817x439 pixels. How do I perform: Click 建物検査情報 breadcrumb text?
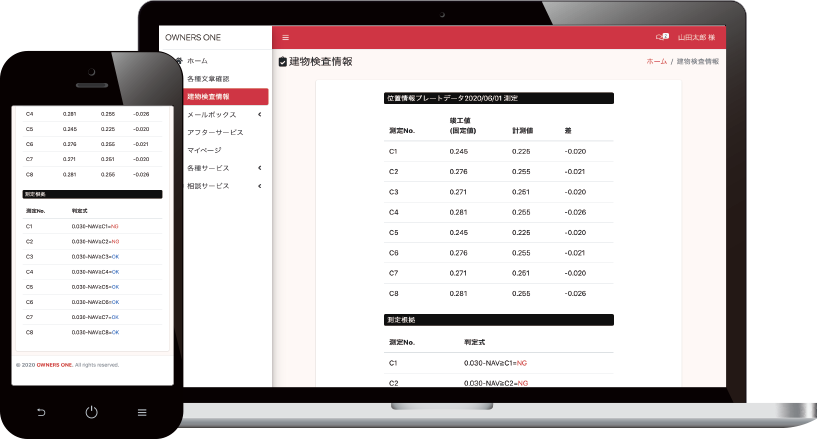click(698, 61)
